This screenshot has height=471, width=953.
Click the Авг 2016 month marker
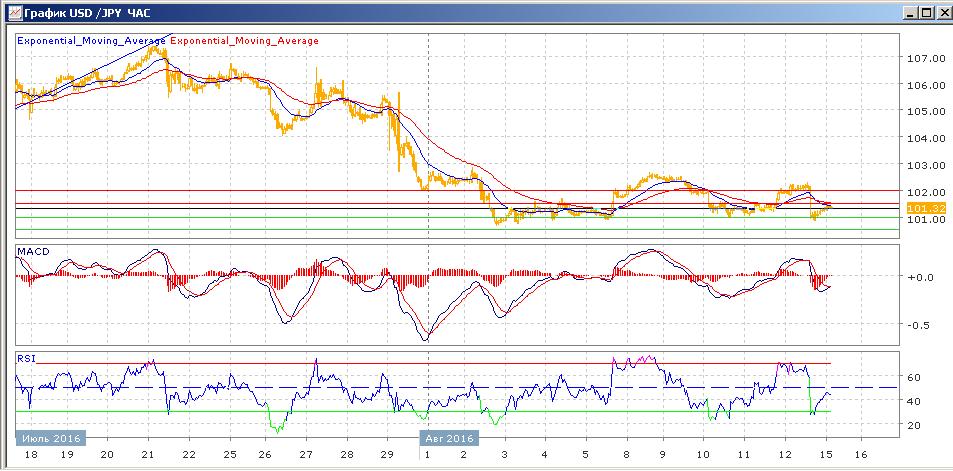click(448, 438)
